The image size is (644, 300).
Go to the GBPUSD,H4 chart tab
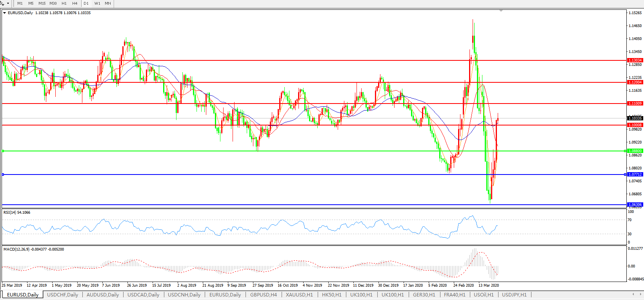pyautogui.click(x=264, y=295)
